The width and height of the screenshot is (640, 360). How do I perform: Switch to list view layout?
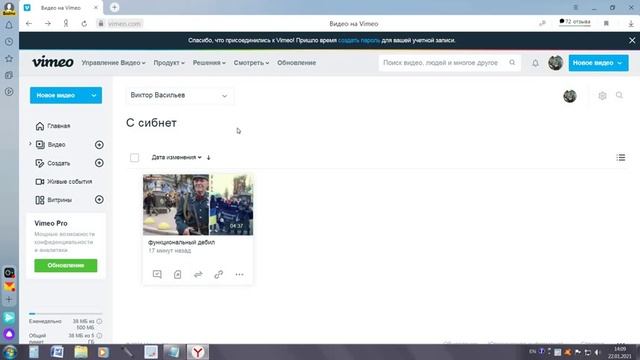pos(621,157)
